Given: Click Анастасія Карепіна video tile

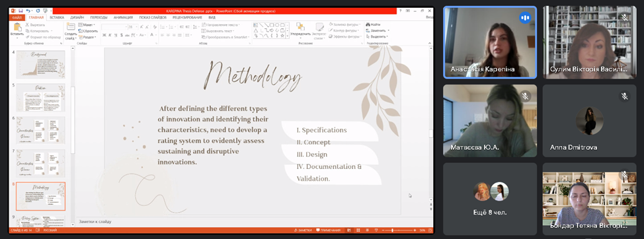Looking at the screenshot, I should (x=489, y=42).
